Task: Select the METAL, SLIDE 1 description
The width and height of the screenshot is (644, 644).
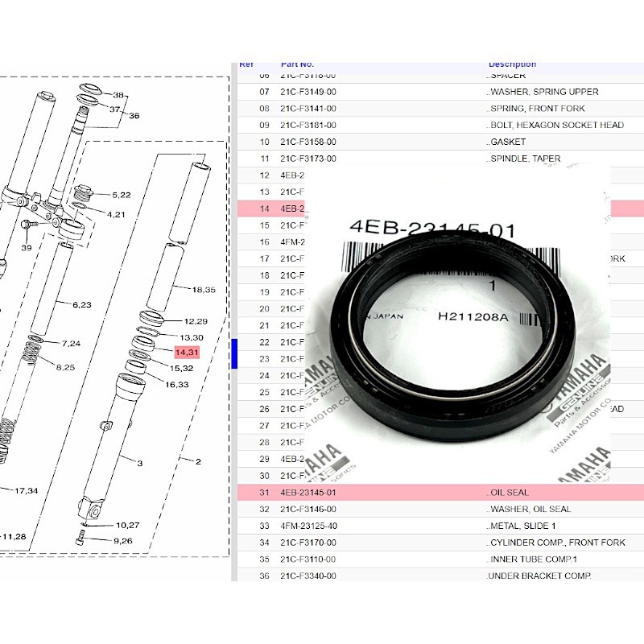Action: [520, 526]
